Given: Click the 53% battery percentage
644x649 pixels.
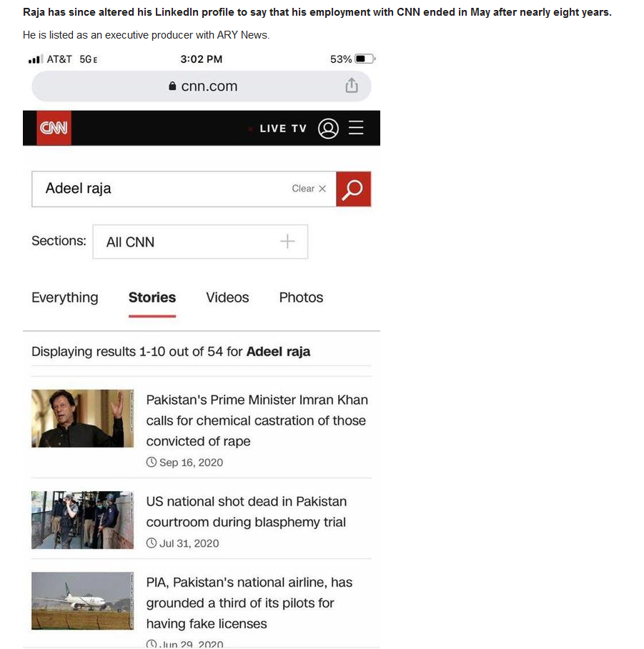Looking at the screenshot, I should point(341,59).
